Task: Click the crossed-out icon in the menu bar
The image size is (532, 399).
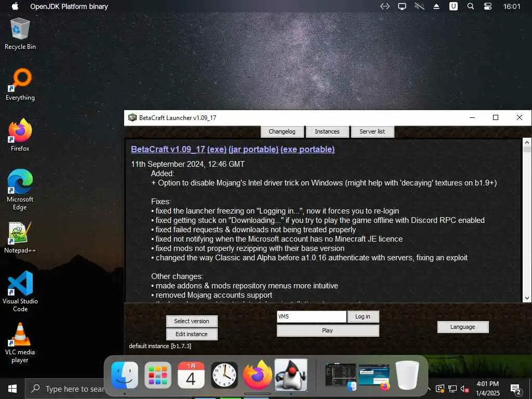Action: click(419, 6)
